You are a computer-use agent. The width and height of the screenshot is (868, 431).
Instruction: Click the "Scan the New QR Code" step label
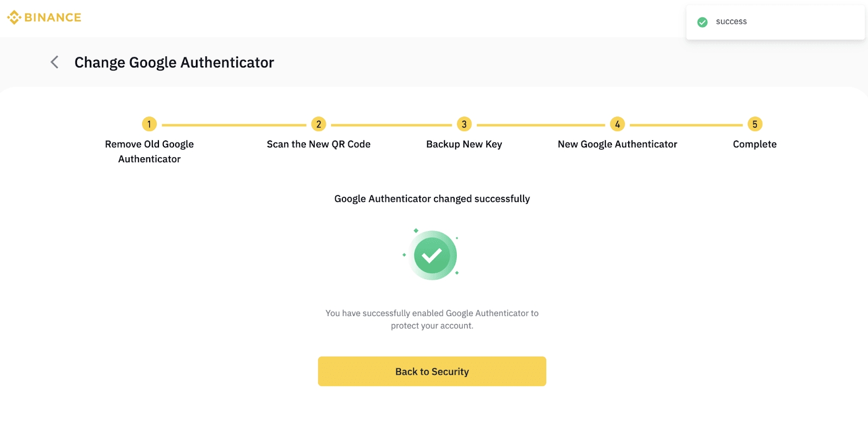[x=318, y=144]
